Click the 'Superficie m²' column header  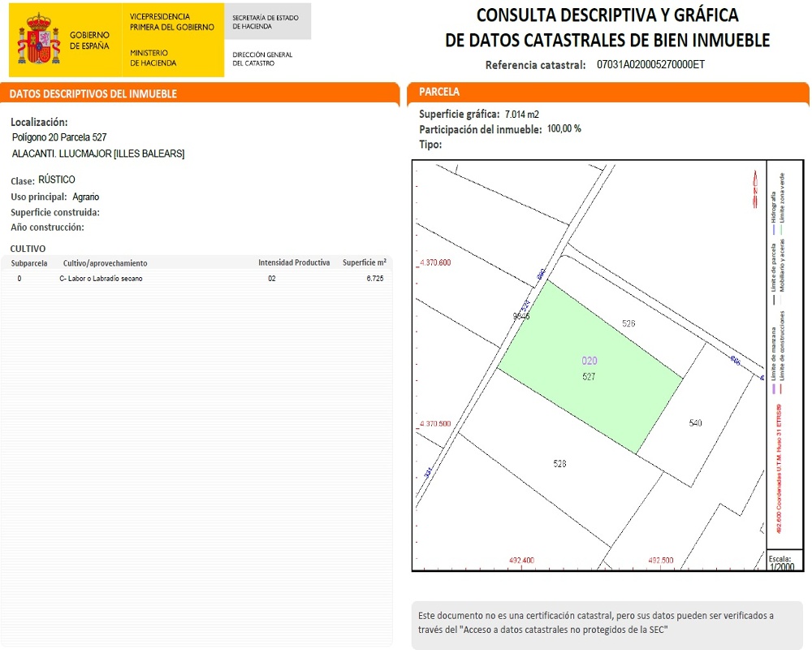[365, 262]
